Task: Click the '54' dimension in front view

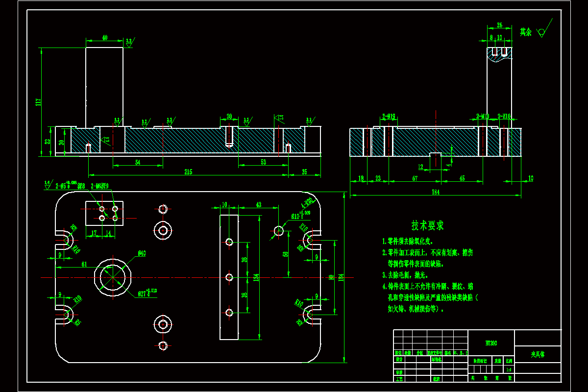Action: 138,162
